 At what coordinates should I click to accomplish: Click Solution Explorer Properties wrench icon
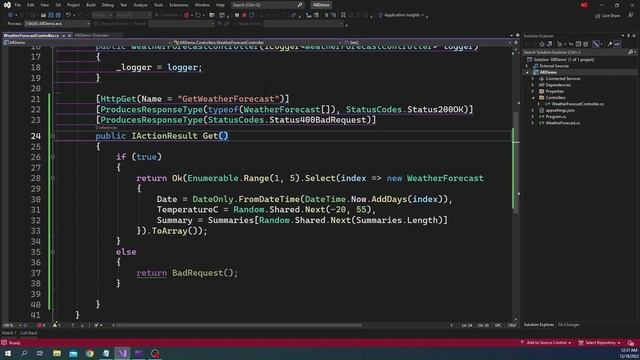[x=610, y=44]
